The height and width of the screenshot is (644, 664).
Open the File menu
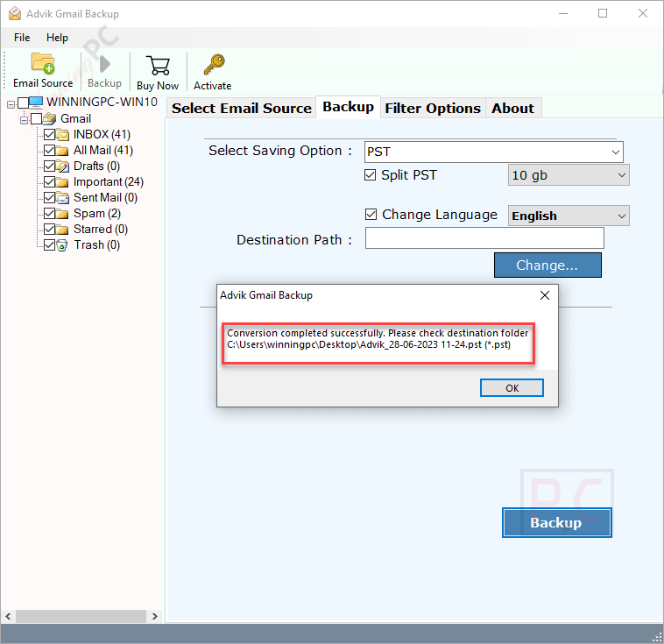[22, 38]
